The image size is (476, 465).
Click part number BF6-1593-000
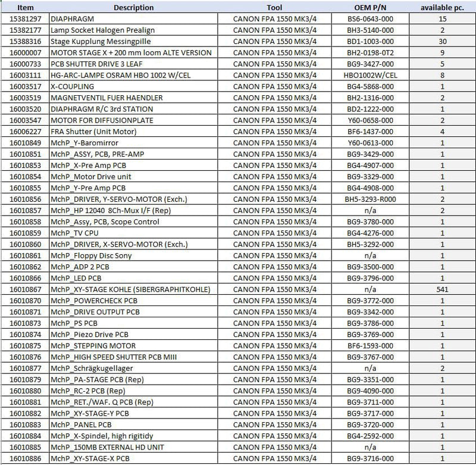point(370,346)
